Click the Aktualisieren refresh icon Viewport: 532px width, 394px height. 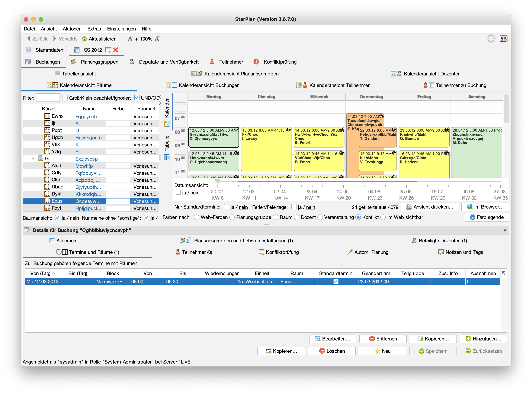click(x=84, y=39)
